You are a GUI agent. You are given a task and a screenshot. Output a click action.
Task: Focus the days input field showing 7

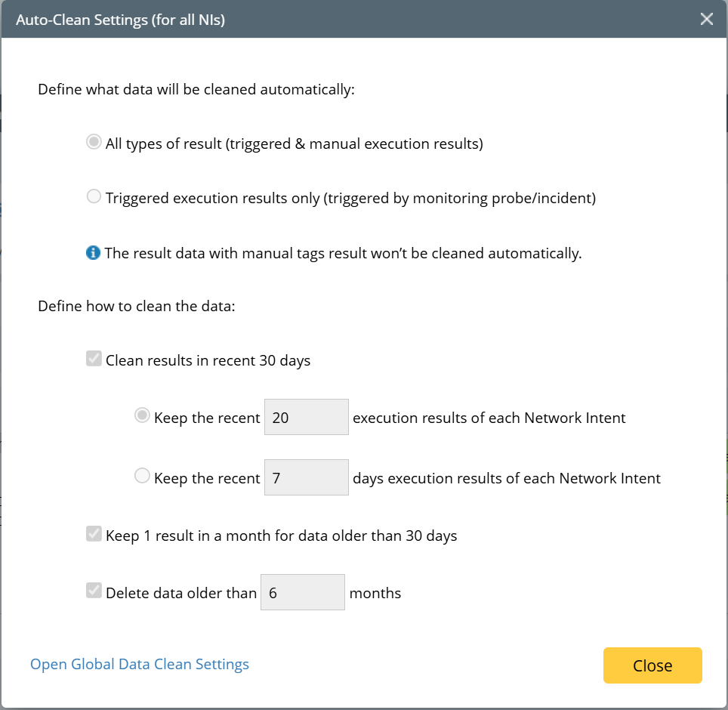(x=306, y=477)
